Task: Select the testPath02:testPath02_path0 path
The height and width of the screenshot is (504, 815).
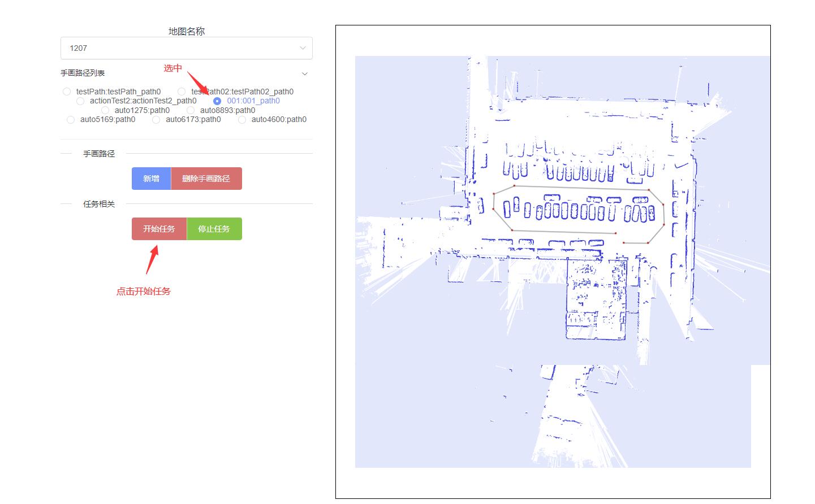Action: [x=181, y=92]
